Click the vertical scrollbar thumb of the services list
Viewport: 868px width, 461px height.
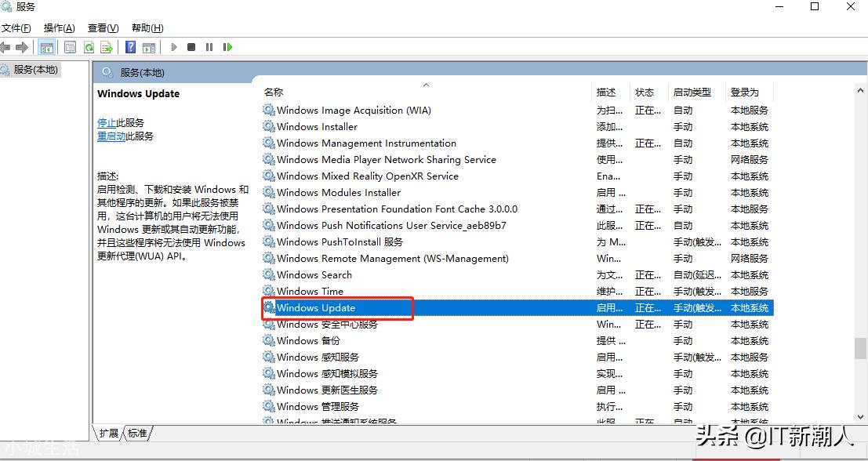[x=861, y=348]
